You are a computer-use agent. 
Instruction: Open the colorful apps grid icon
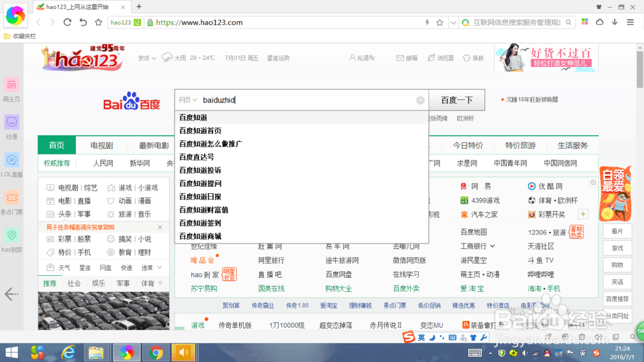[585, 22]
